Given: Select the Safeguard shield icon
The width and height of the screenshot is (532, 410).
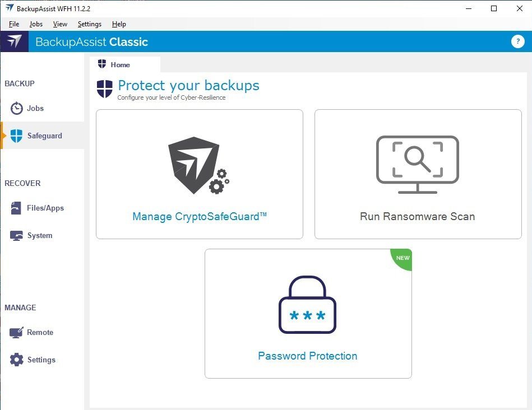Looking at the screenshot, I should [x=17, y=135].
